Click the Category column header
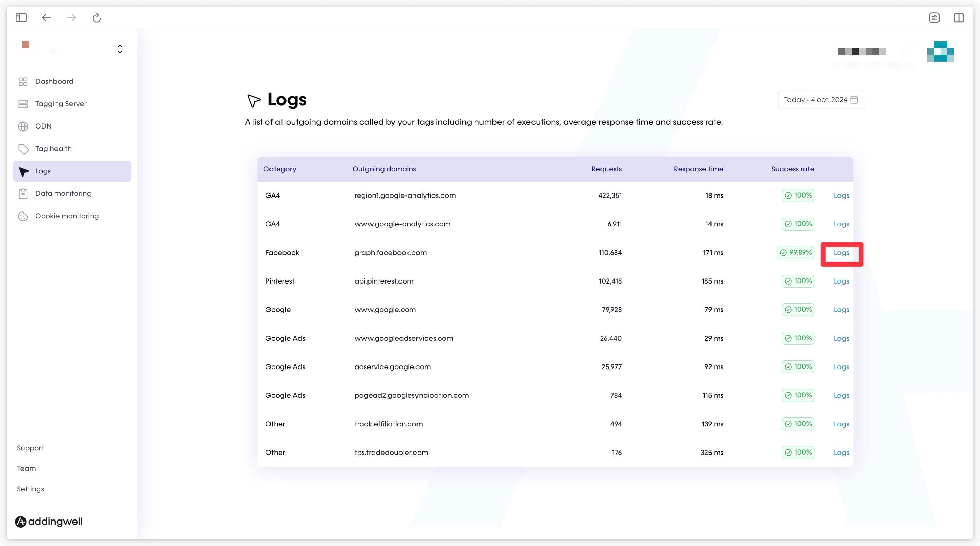The height and width of the screenshot is (546, 980). click(280, 169)
